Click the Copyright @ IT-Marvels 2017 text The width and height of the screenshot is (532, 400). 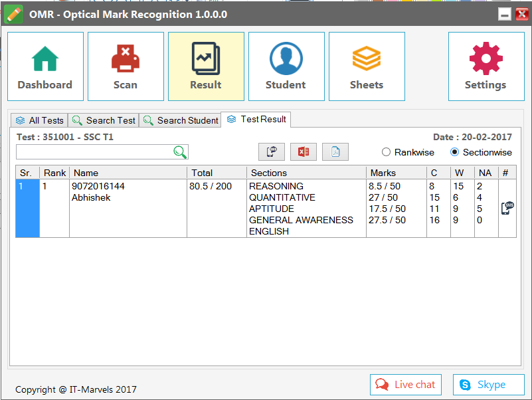pos(76,389)
